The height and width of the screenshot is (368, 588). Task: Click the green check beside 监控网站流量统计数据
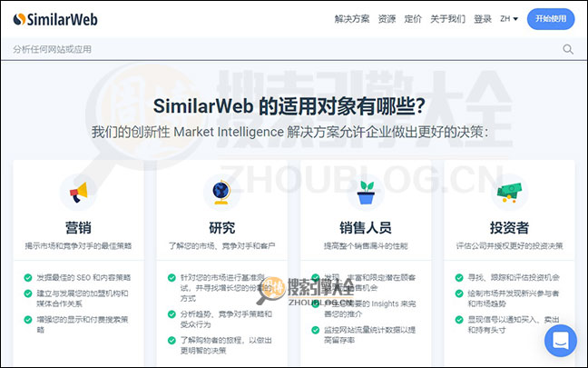pyautogui.click(x=316, y=330)
